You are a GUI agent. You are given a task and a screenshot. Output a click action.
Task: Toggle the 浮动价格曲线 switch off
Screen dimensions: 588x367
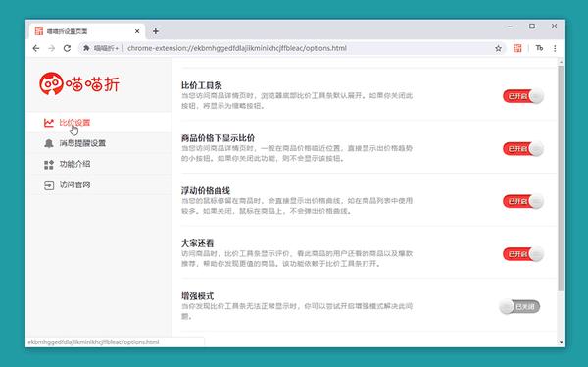click(523, 201)
